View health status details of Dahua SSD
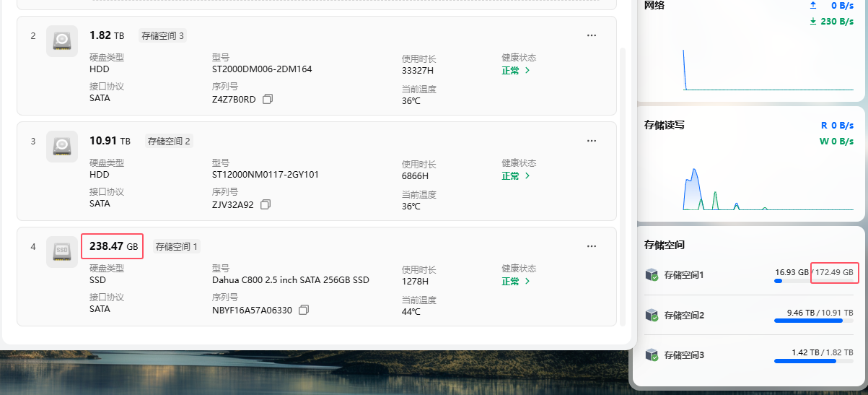868x395 pixels. pyautogui.click(x=516, y=282)
